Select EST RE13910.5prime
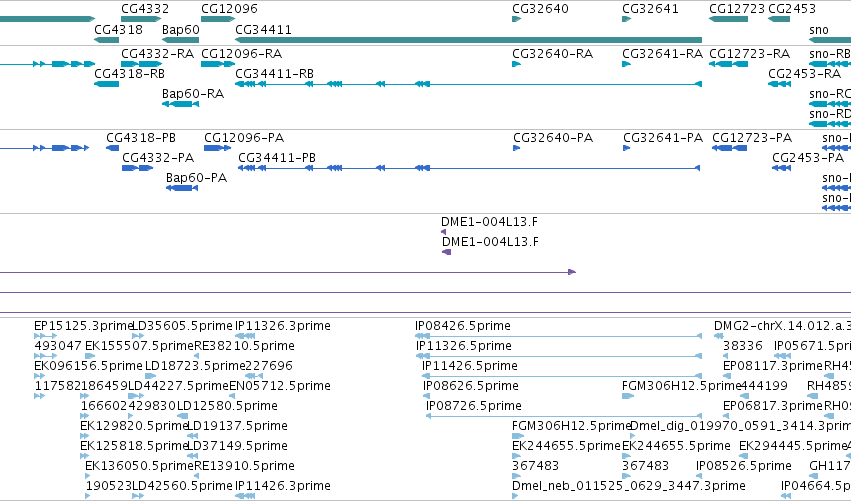The width and height of the screenshot is (851, 501). 244,467
